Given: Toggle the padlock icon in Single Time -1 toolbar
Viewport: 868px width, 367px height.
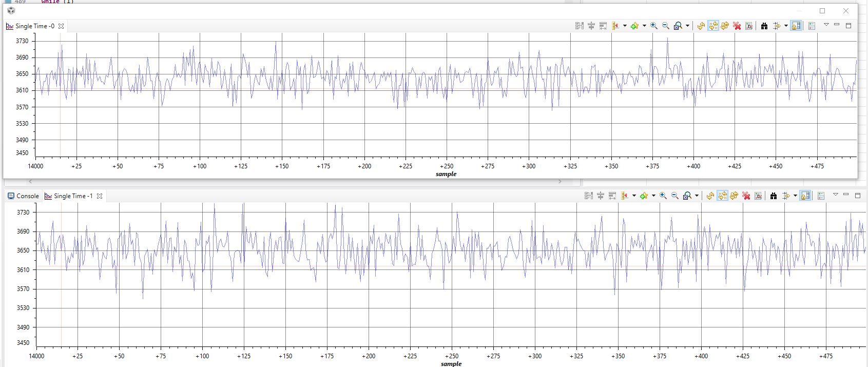Looking at the screenshot, I should click(805, 196).
